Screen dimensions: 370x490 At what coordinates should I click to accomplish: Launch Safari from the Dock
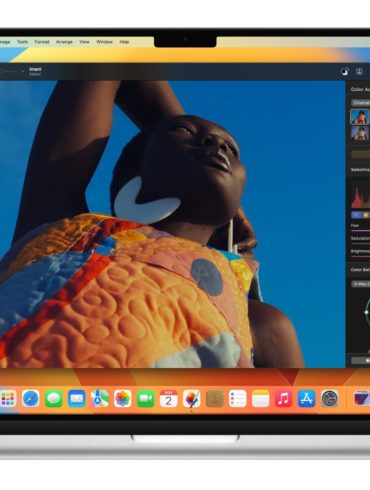click(x=31, y=399)
